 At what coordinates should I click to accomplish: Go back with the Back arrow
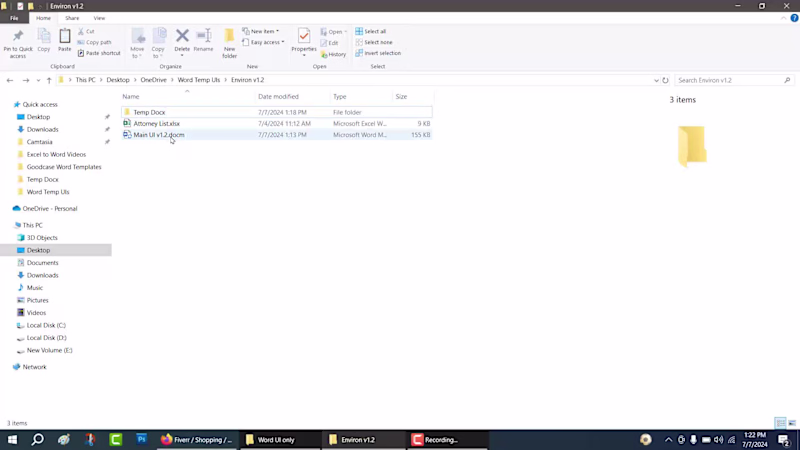10,80
